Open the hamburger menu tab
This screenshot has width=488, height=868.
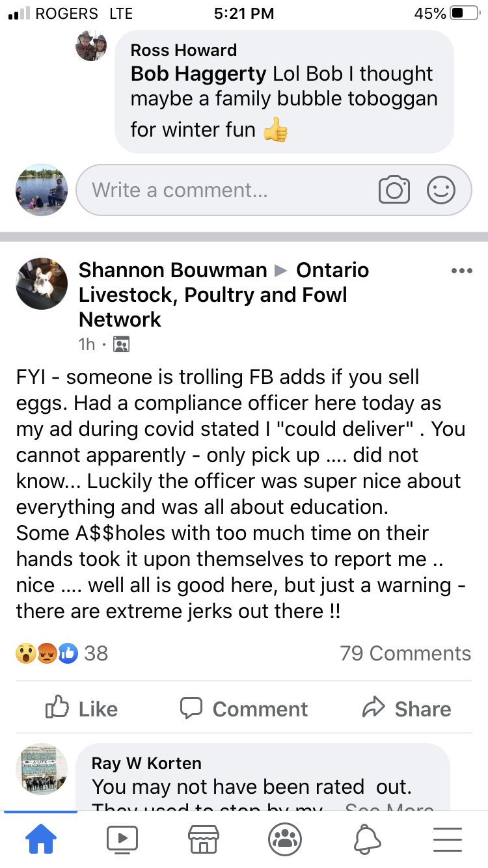(447, 839)
